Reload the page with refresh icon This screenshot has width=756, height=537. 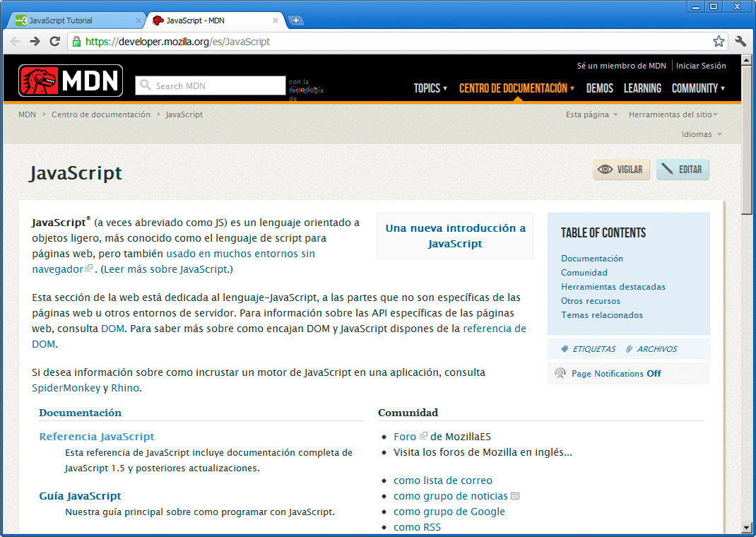pos(55,42)
